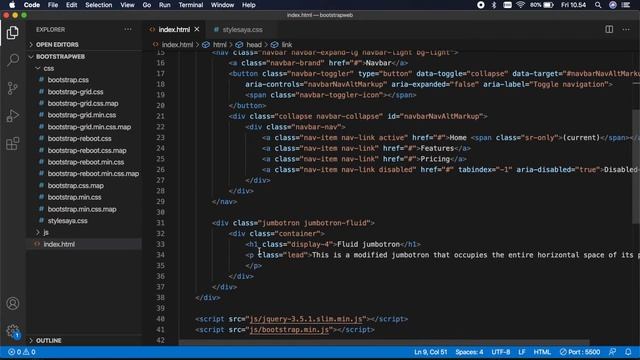The image size is (640, 360).
Task: Open the Source Control view icon
Action: [13, 88]
